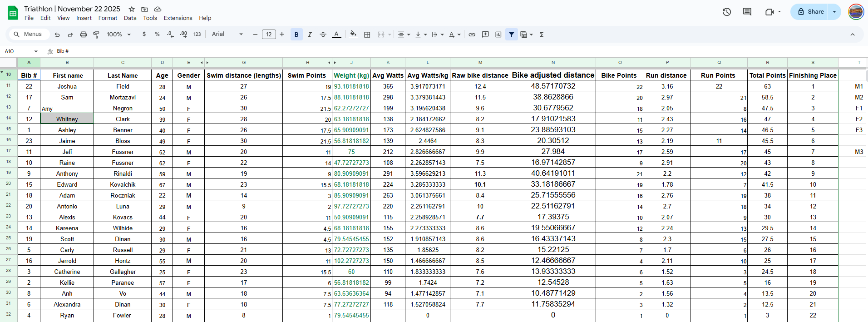The image size is (868, 322).
Task: Click the insert link icon
Action: pyautogui.click(x=472, y=35)
